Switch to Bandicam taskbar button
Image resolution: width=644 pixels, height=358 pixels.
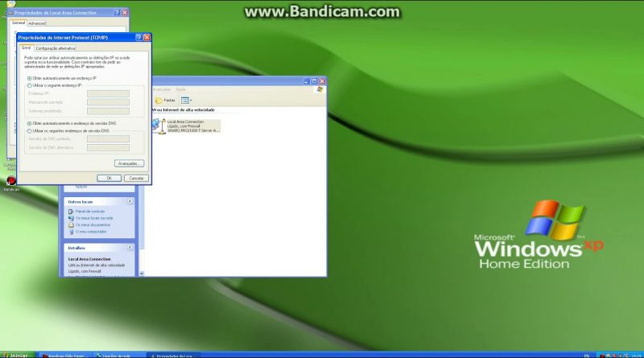click(65, 356)
